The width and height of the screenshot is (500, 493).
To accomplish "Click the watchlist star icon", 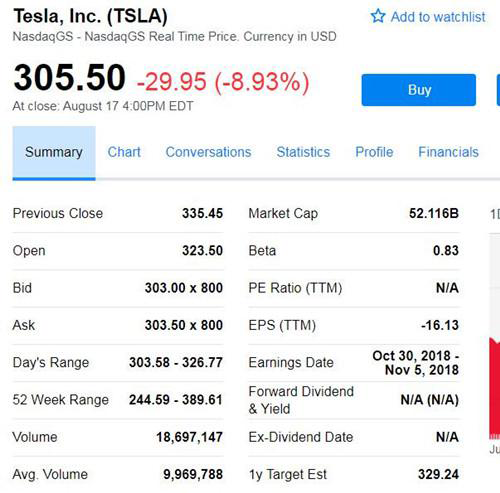I will [x=378, y=16].
